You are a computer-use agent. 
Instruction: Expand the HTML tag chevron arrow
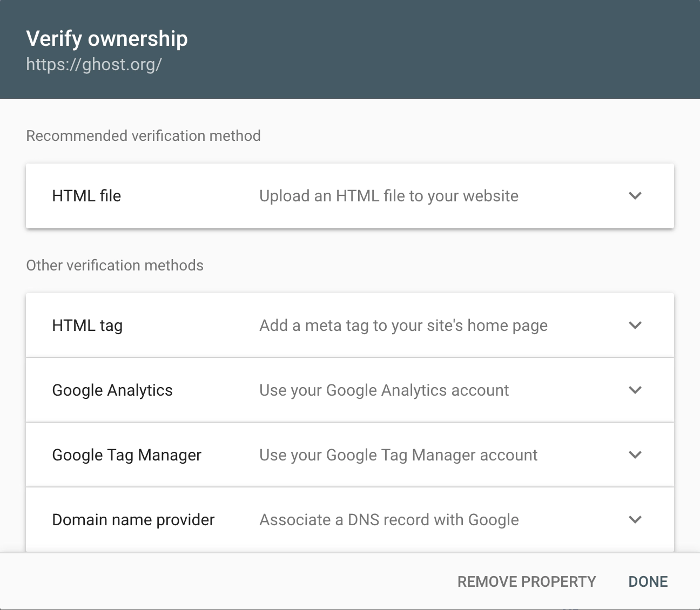click(x=635, y=325)
